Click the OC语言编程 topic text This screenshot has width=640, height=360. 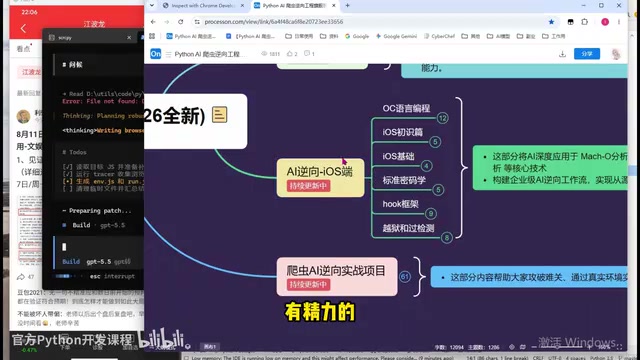(x=406, y=108)
